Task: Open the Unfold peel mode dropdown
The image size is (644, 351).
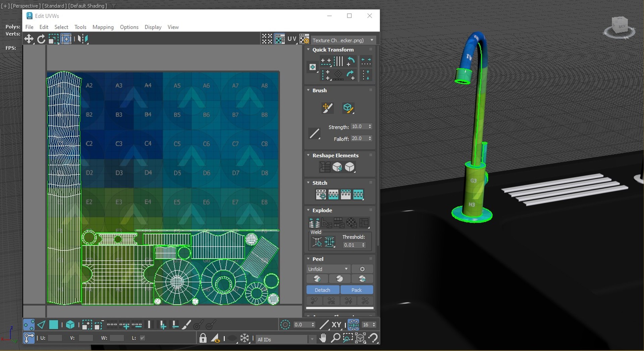Action: [x=328, y=269]
